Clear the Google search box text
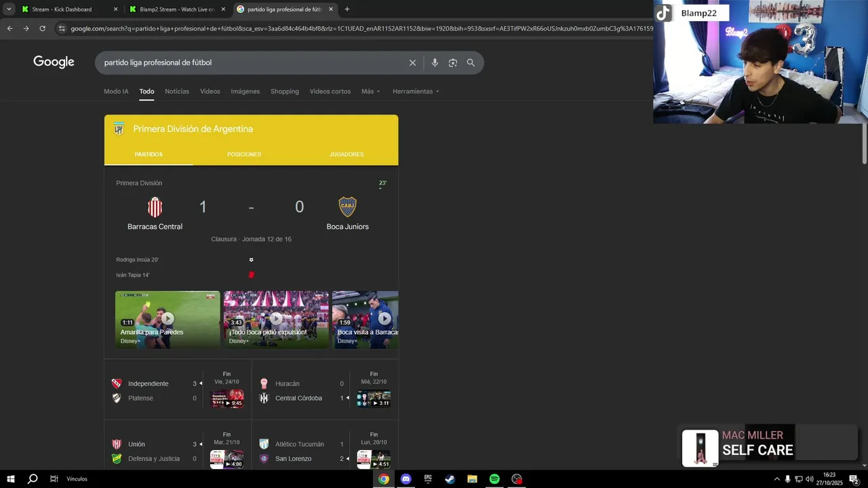The image size is (868, 488). click(412, 62)
